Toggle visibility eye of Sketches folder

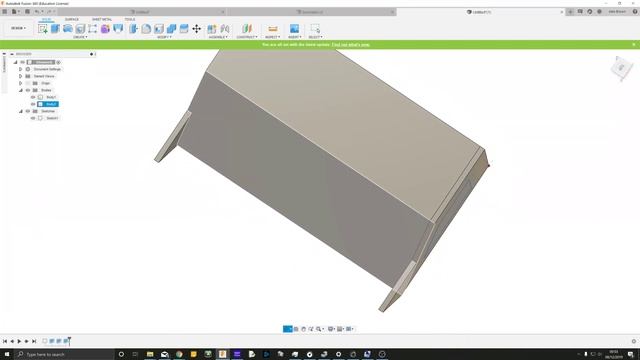pos(28,111)
